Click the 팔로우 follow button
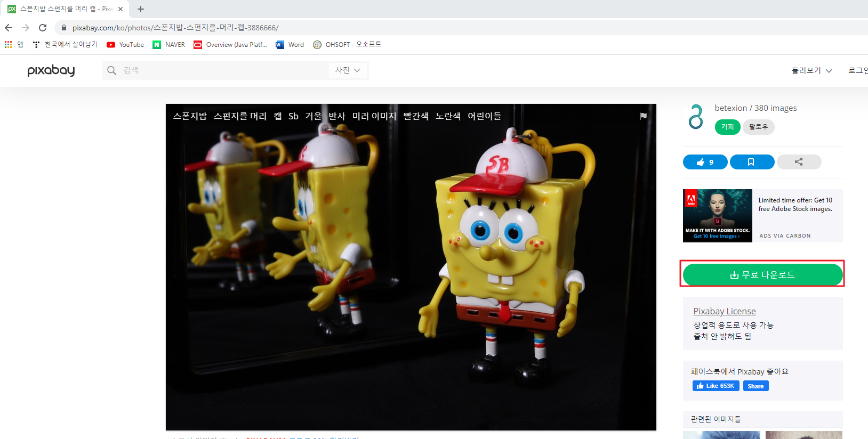 pos(758,127)
